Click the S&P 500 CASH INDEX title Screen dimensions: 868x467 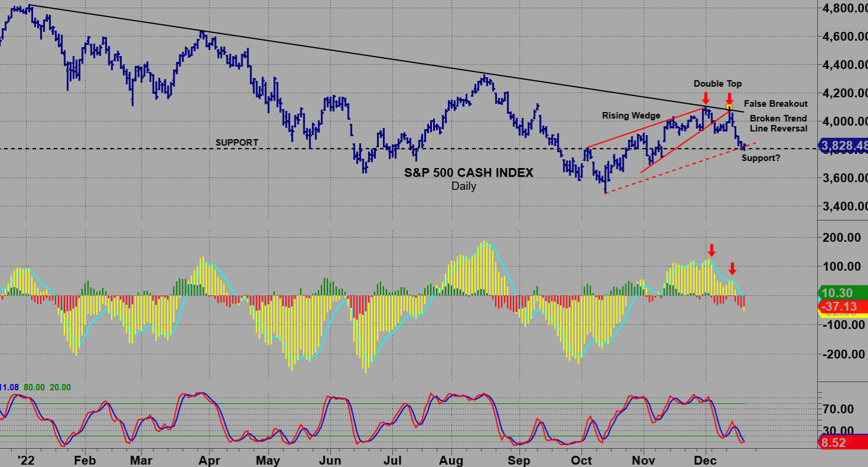tap(469, 173)
